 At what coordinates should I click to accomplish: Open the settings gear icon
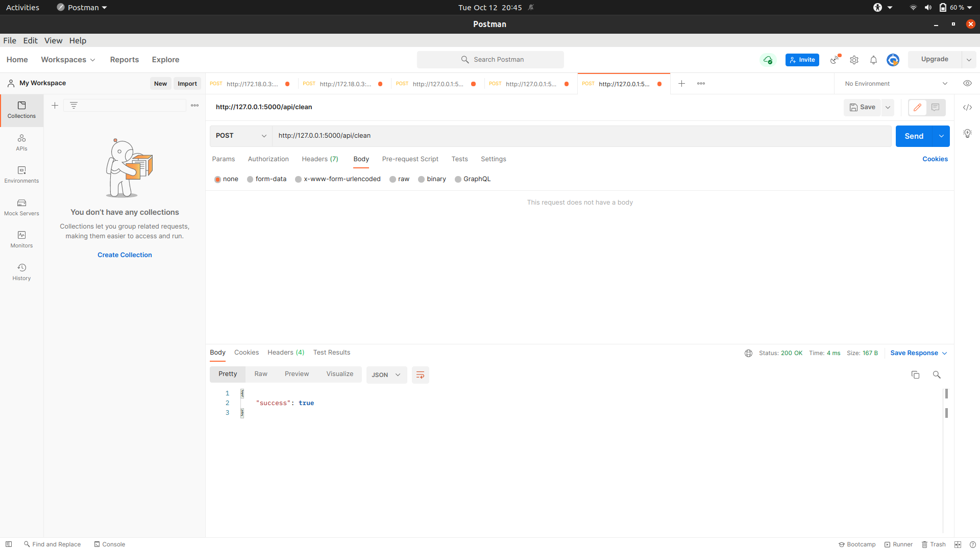(x=854, y=60)
